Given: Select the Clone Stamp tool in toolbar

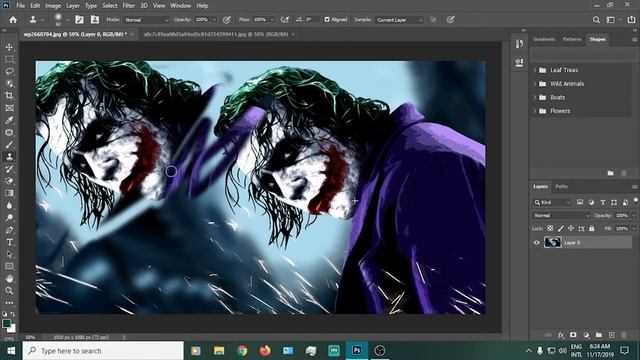Looking at the screenshot, I should coord(9,157).
